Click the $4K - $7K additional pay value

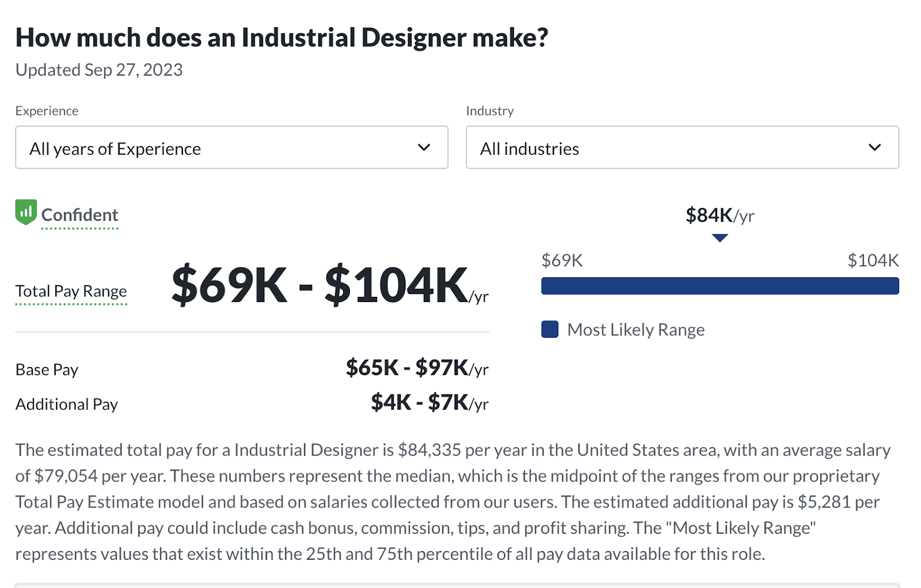coord(429,402)
